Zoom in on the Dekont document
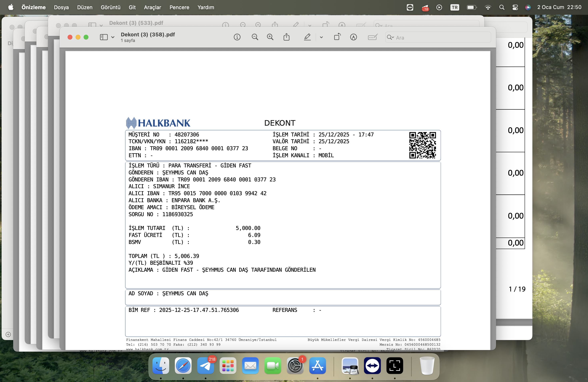Image resolution: width=588 pixels, height=382 pixels. click(x=270, y=37)
